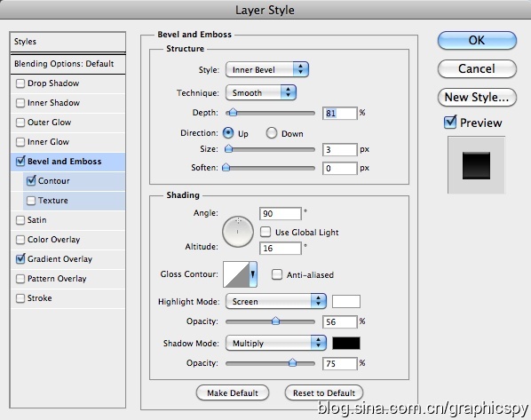
Task: Toggle the Preview checkbox
Action: [x=450, y=123]
